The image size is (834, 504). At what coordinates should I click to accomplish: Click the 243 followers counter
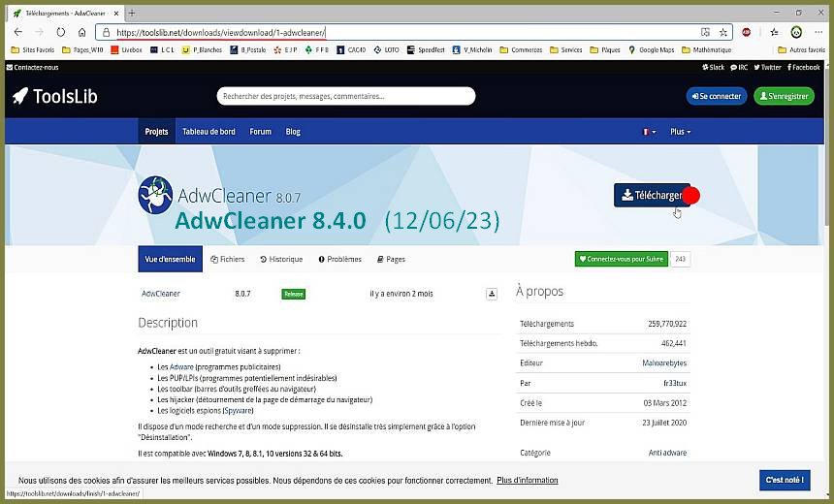pos(680,259)
